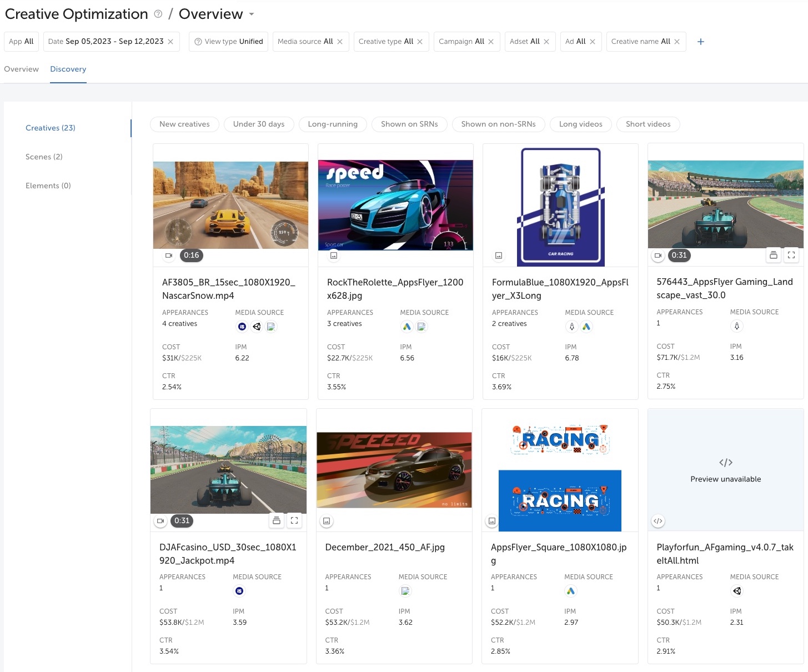The image size is (808, 672).
Task: Click the plus icon to add filter
Action: (x=701, y=42)
